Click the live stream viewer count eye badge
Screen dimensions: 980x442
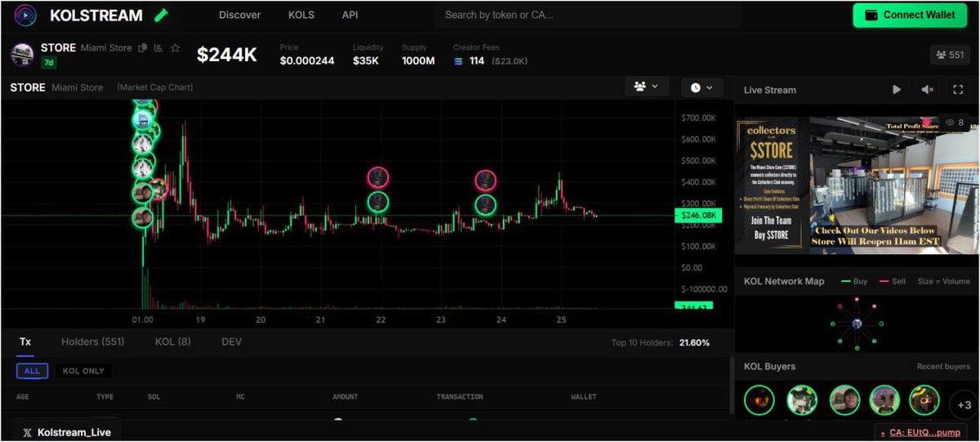coord(954,123)
